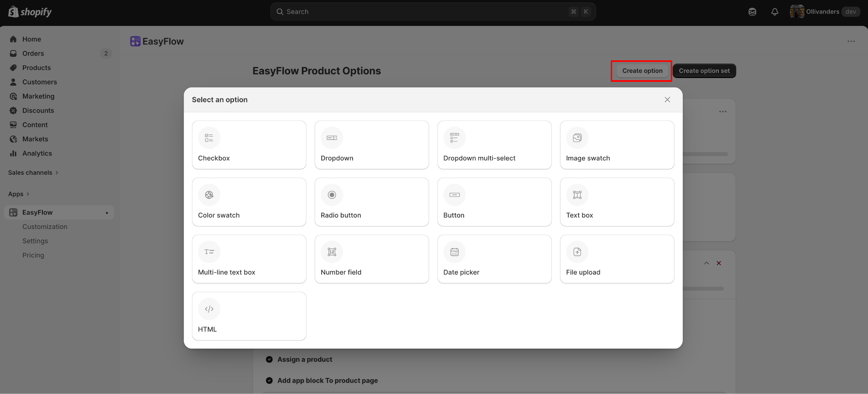Click the Radio button option icon

332,195
